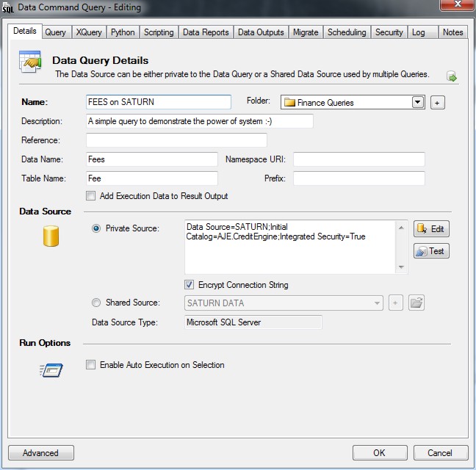Viewport: 476px width, 470px height.
Task: Open the Folder dropdown showing Finance Queries
Action: click(418, 103)
